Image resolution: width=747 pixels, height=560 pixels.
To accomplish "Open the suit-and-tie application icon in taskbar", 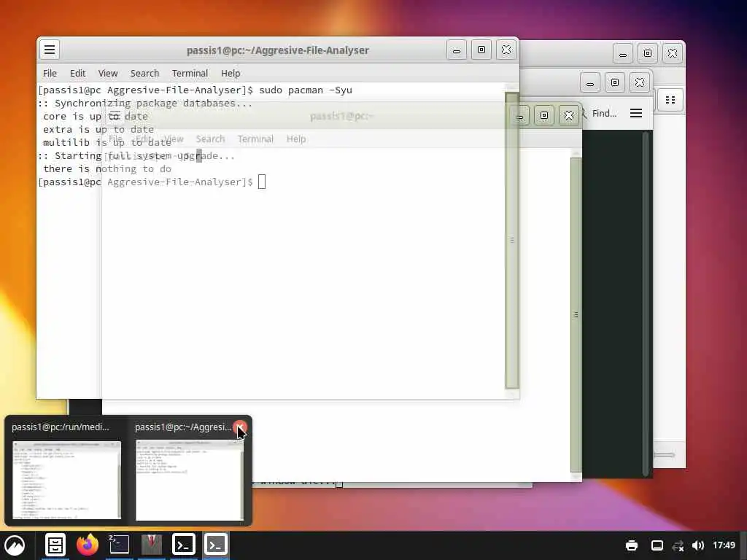I will point(152,545).
